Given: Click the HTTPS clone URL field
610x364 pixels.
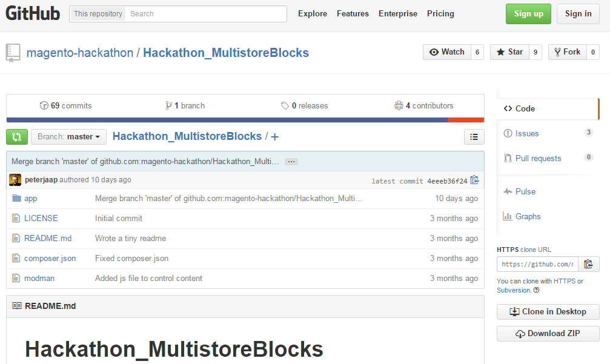Looking at the screenshot, I should [x=538, y=265].
